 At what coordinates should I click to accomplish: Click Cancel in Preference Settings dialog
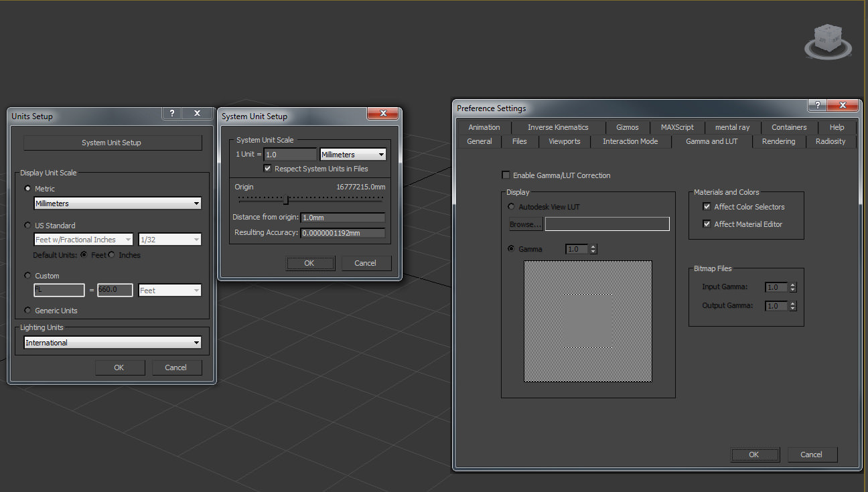[x=812, y=455]
